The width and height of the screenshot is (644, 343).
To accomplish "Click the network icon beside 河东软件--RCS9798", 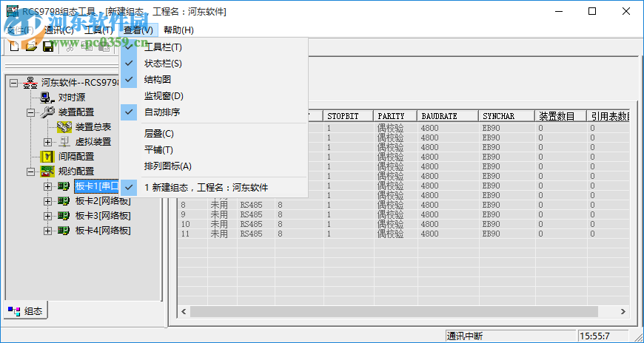I will pyautogui.click(x=30, y=83).
